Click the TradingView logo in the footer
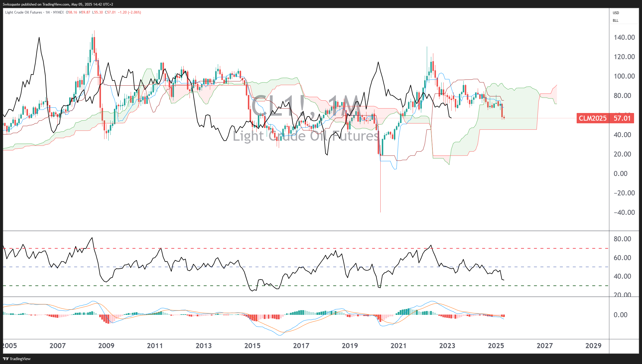Viewport: 642px width, 364px height. 17,359
